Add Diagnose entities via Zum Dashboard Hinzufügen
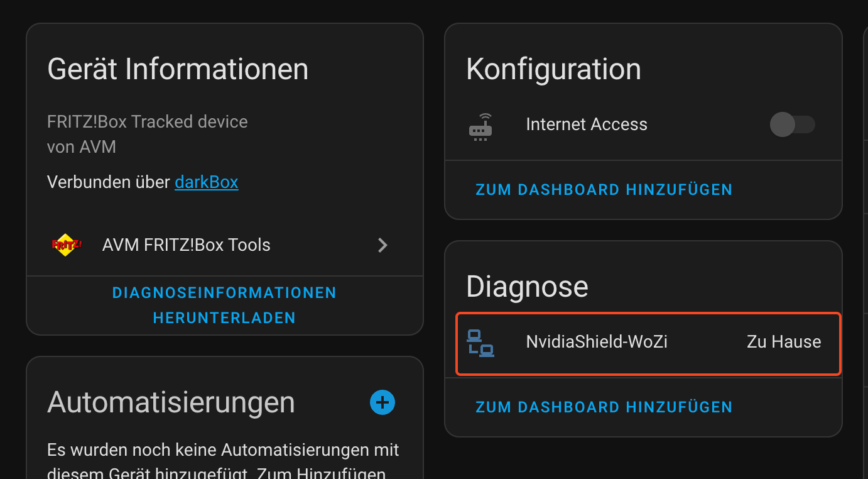Image resolution: width=868 pixels, height=479 pixels. tap(604, 407)
